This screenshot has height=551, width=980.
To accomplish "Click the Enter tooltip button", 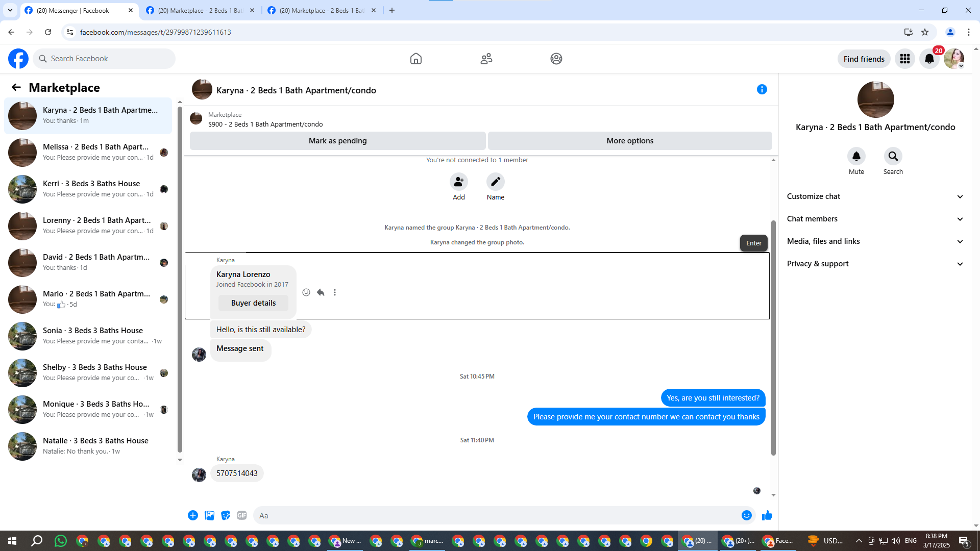I will coord(753,243).
